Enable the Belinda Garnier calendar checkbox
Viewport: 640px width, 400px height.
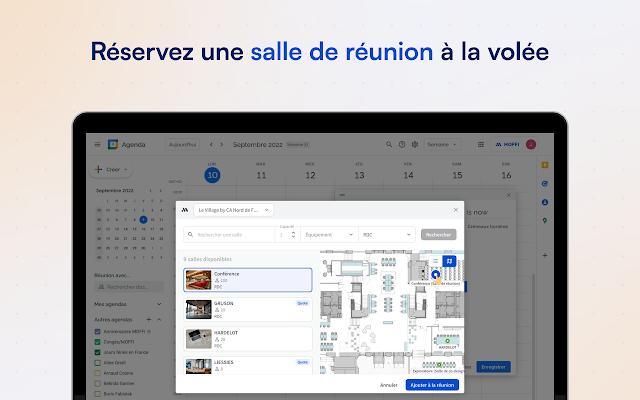click(x=98, y=384)
